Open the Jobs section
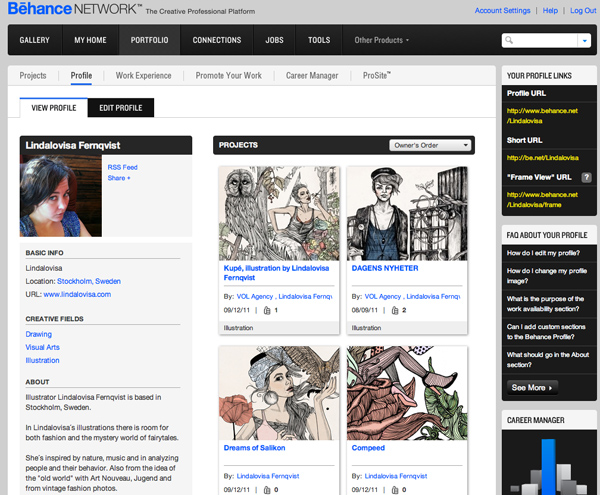The image size is (600, 495). click(274, 40)
